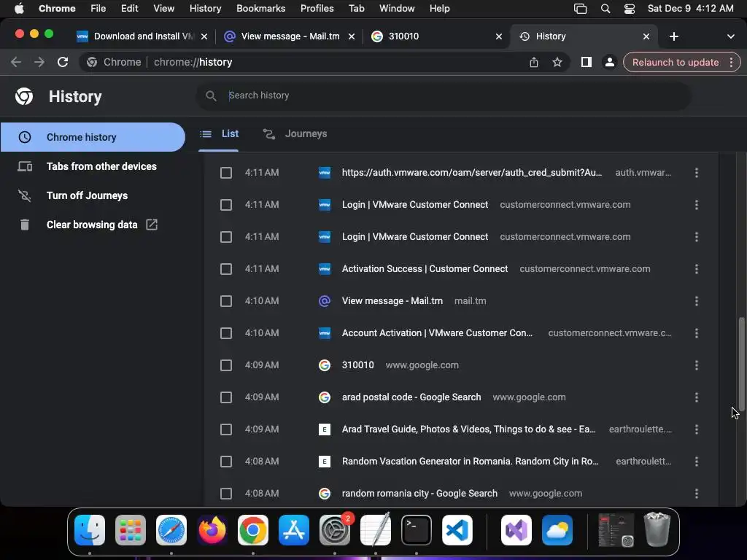Open more actions for Arad Travel Guide entry
747x560 pixels.
pos(697,429)
